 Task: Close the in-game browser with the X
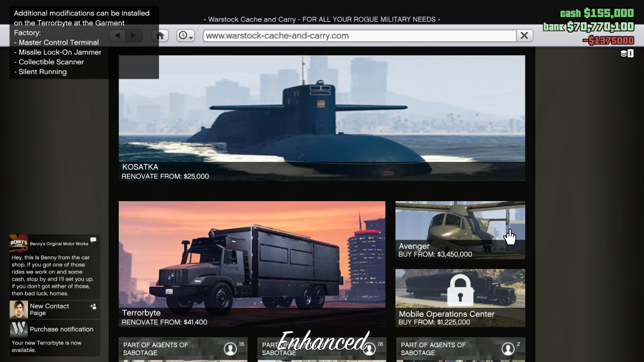click(524, 36)
